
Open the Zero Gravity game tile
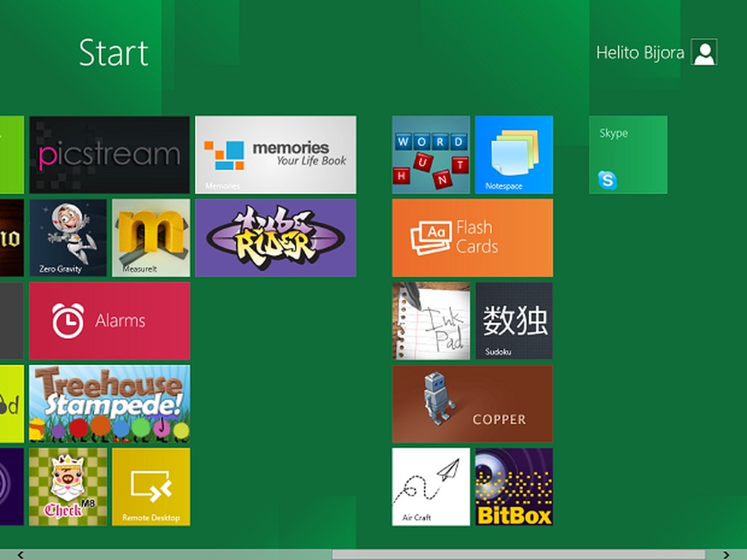click(68, 238)
